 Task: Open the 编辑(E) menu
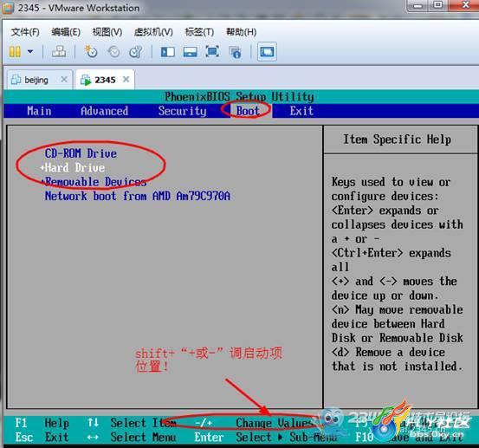(x=66, y=32)
